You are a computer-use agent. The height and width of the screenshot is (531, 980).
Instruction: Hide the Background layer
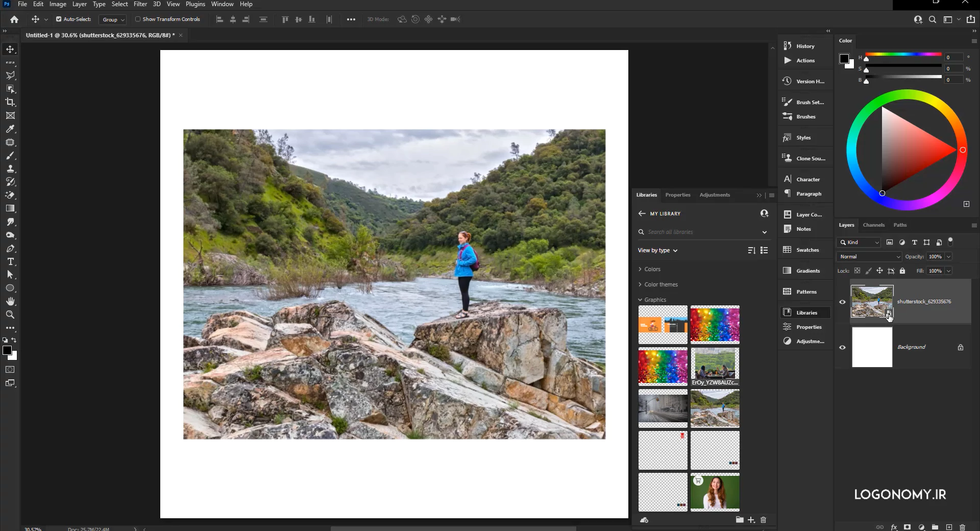[x=842, y=348]
